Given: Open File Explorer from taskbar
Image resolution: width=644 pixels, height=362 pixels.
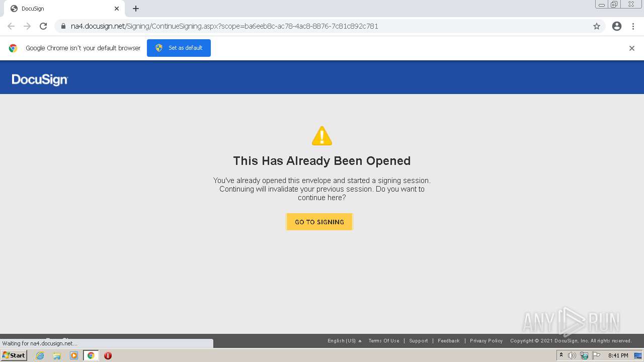Looking at the screenshot, I should pyautogui.click(x=57, y=355).
